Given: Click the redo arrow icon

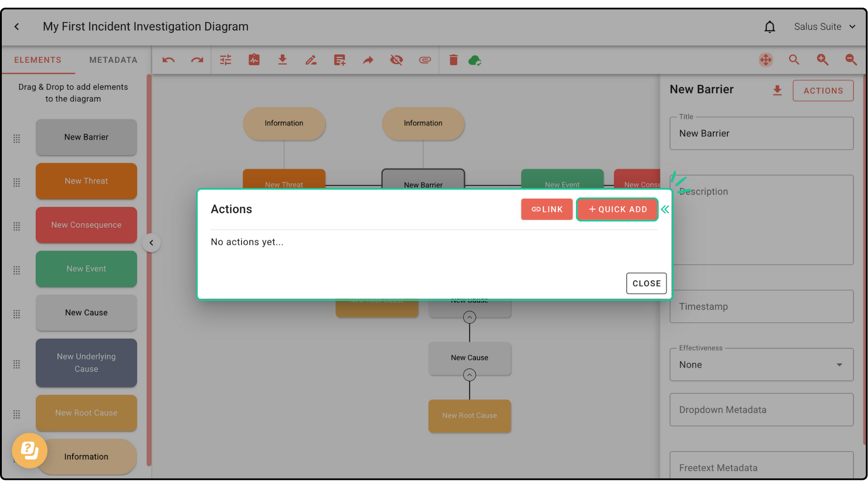Looking at the screenshot, I should (197, 60).
